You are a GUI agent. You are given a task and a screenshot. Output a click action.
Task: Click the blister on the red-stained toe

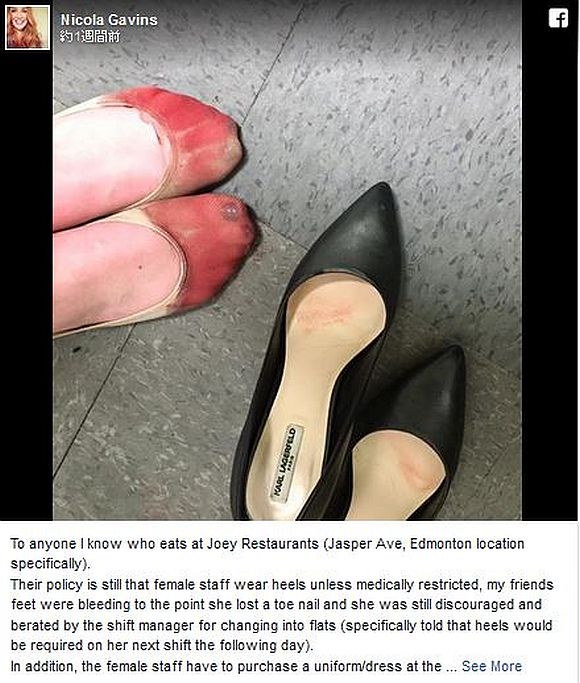[229, 211]
